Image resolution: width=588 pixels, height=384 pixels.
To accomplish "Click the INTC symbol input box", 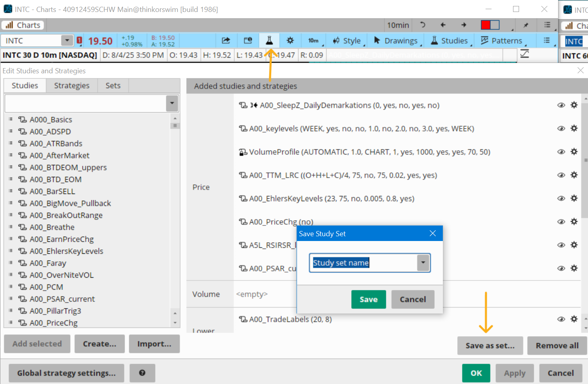I will pyautogui.click(x=31, y=40).
